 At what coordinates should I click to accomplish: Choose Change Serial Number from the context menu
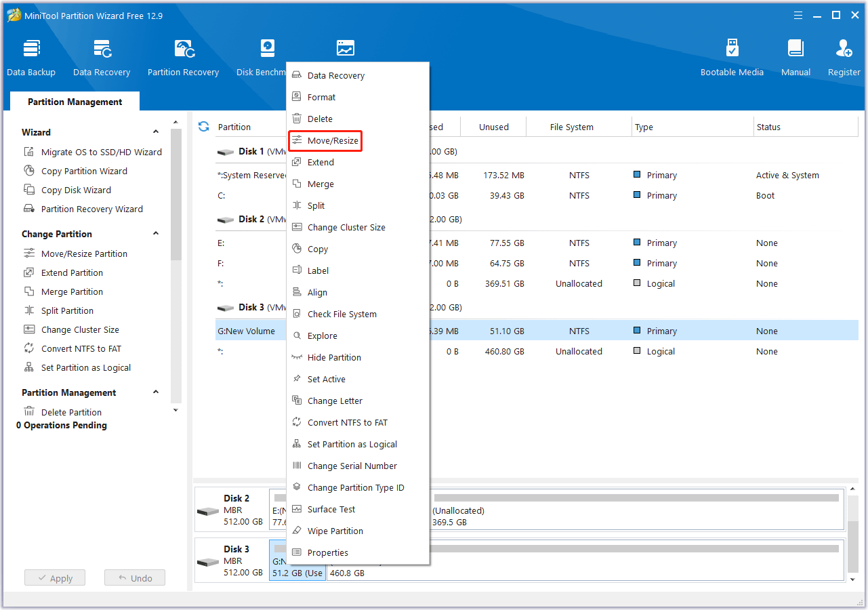coord(358,466)
